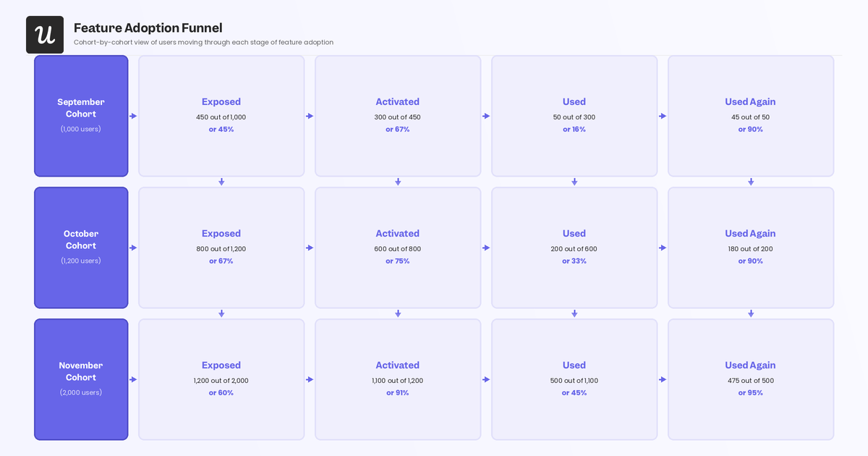Click "50 out of 300" text

(574, 117)
